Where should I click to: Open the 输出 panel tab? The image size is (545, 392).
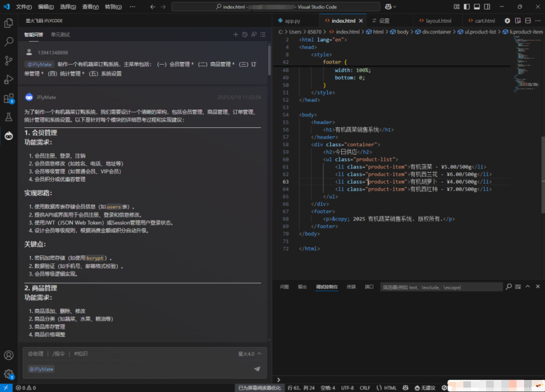303,287
